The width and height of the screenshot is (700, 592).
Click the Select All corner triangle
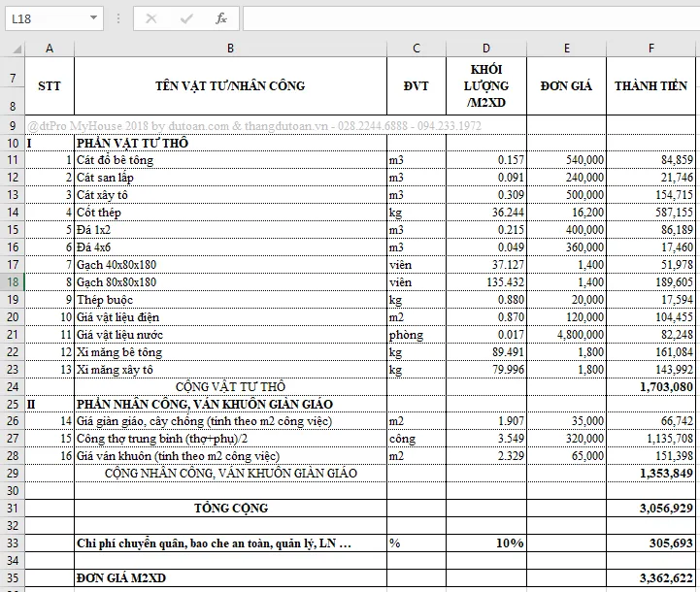13,49
